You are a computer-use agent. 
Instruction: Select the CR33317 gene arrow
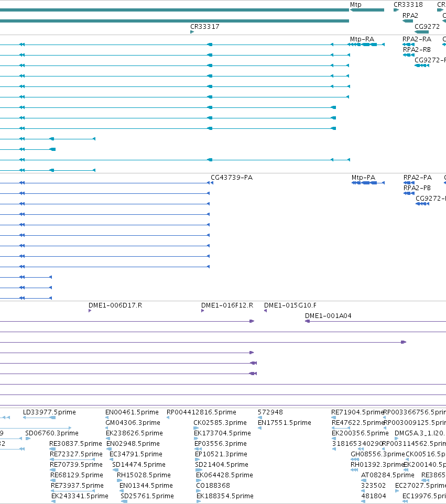point(192,32)
